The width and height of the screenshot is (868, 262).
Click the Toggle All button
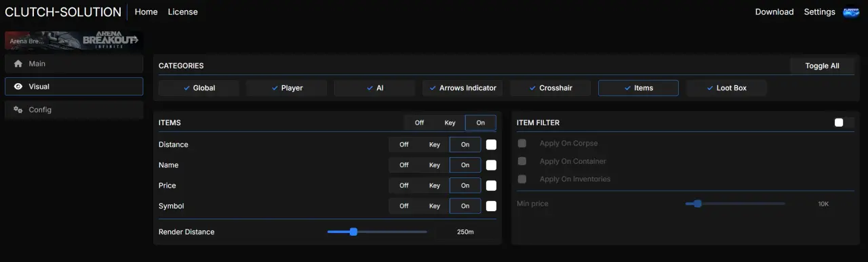[x=822, y=66]
